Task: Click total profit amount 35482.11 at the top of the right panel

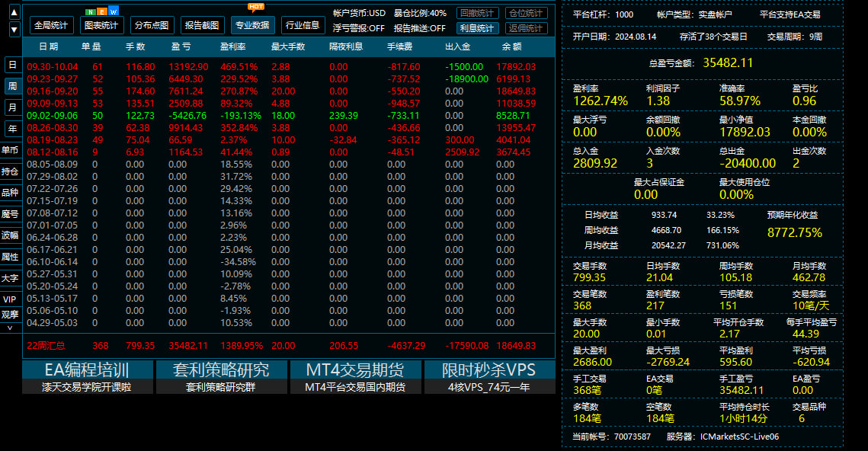Action: pos(728,62)
